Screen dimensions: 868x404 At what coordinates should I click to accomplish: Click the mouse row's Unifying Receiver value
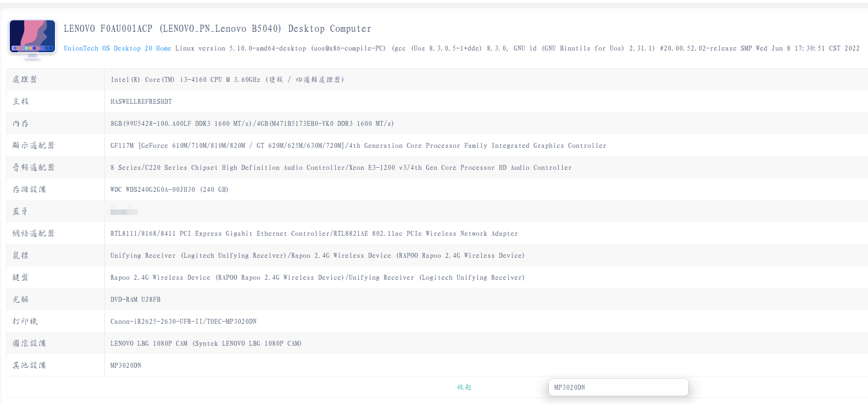tap(318, 256)
